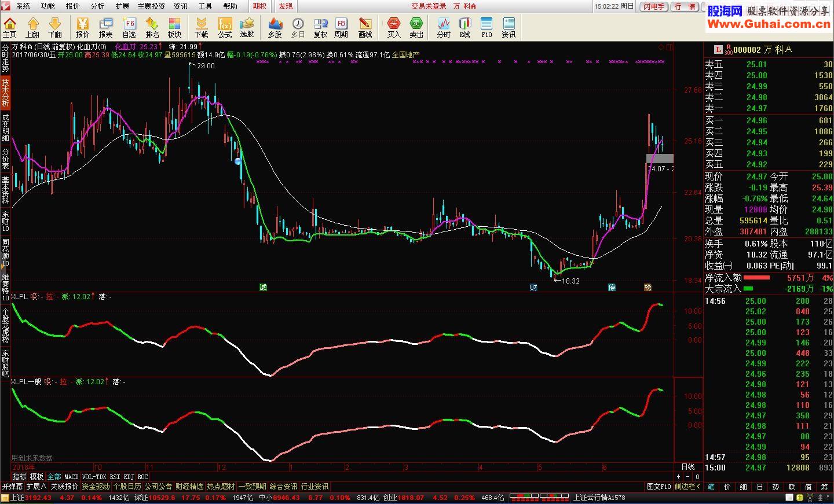Click the 卖出 sell icon
The width and height of the screenshot is (834, 504).
coord(416,27)
